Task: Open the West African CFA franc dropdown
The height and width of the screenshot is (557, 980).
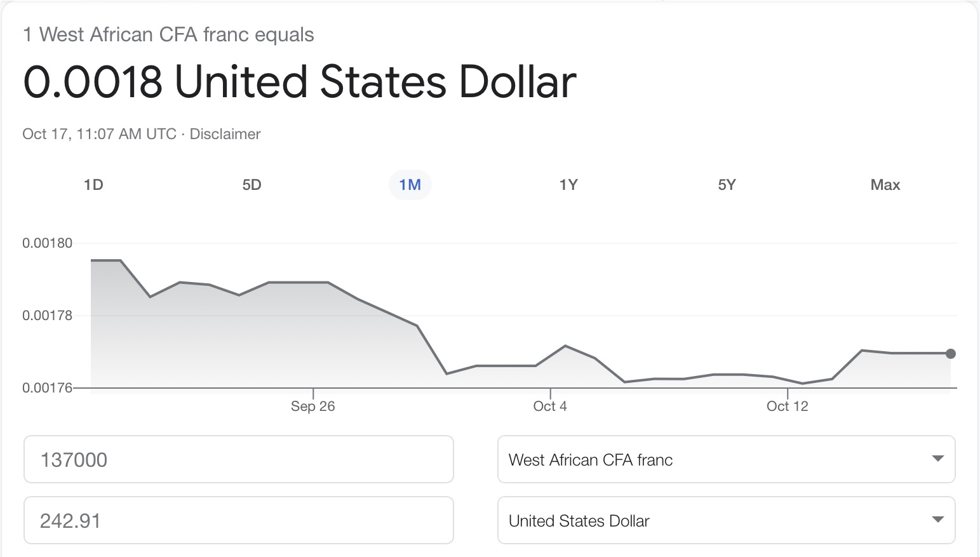Action: [x=726, y=459]
